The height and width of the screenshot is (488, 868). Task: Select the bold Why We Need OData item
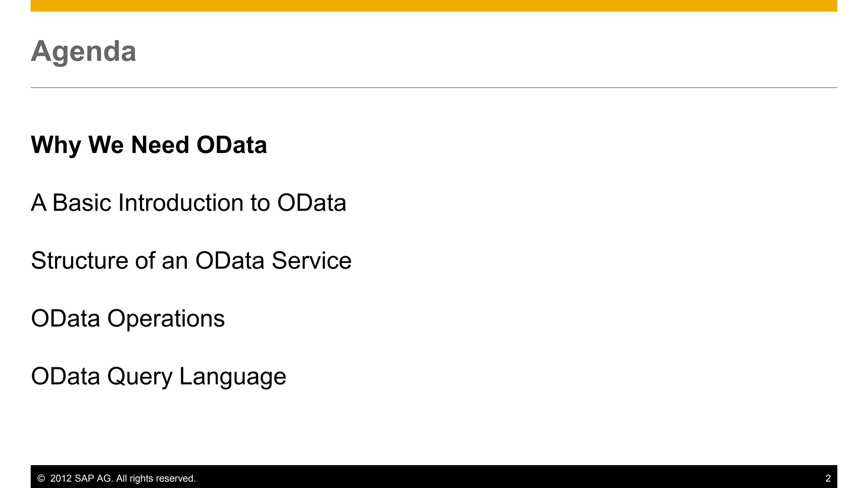coord(149,146)
